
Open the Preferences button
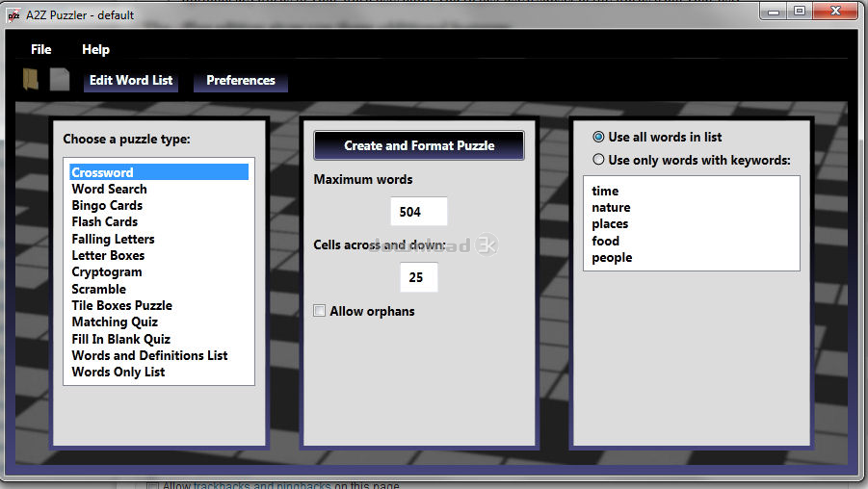pyautogui.click(x=240, y=81)
